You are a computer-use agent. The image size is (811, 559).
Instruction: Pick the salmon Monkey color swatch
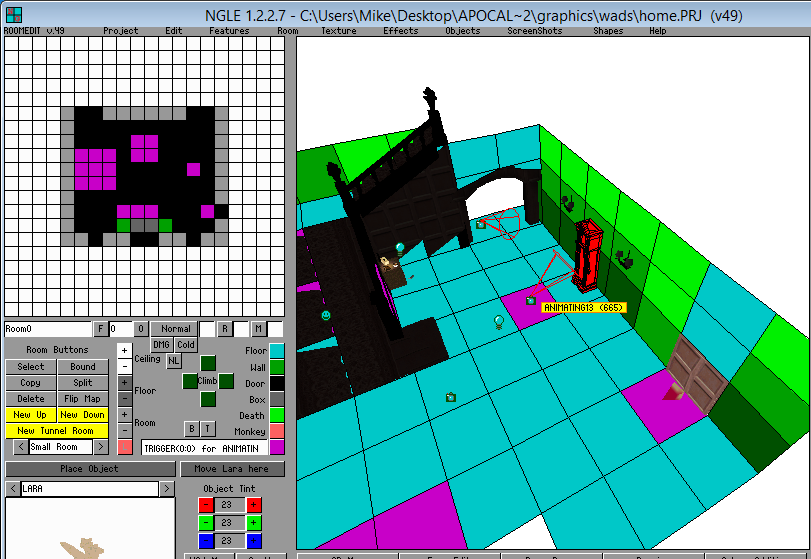coord(277,431)
